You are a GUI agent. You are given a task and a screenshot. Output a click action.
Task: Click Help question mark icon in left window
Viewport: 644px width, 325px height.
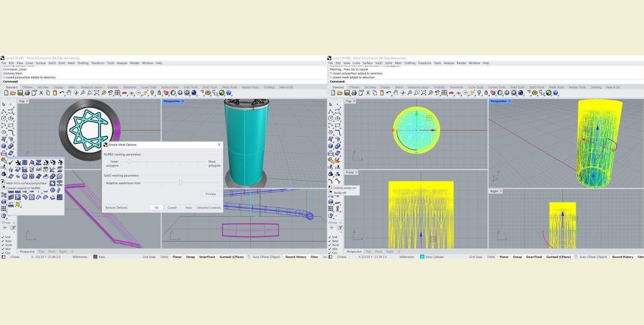click(x=229, y=93)
